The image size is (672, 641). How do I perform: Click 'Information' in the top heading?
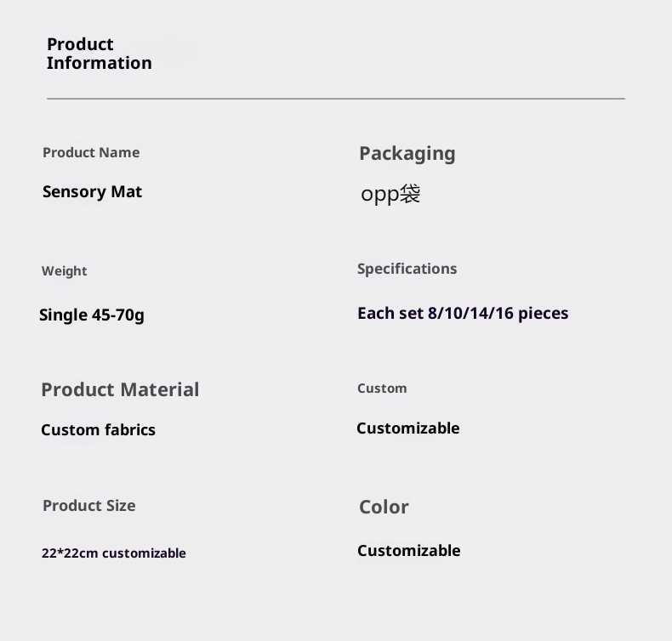[99, 63]
